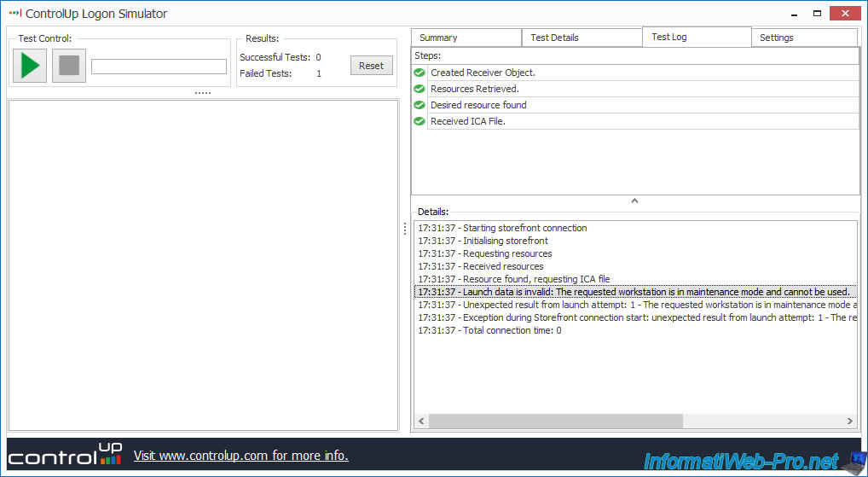
Task: Click the green check icon beside Resources Retrieved
Action: pyautogui.click(x=420, y=89)
